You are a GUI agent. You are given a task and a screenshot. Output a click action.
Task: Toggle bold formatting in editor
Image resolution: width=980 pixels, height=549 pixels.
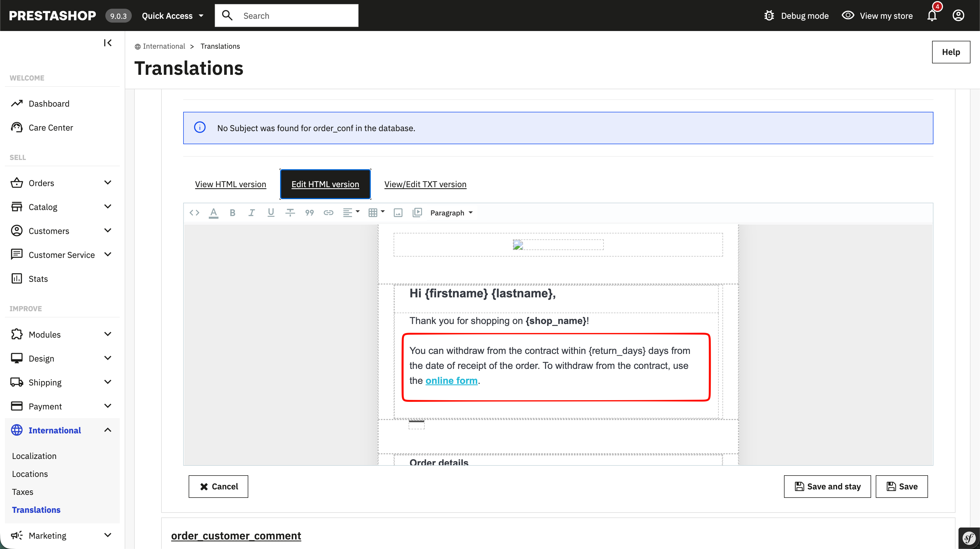pos(232,212)
